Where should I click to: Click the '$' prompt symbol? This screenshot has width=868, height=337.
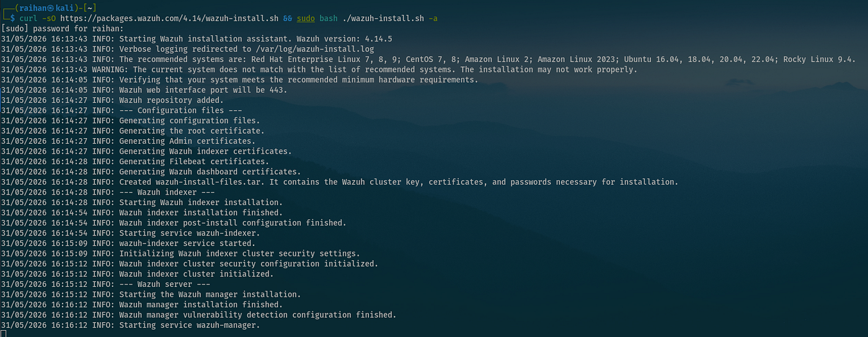pyautogui.click(x=12, y=18)
